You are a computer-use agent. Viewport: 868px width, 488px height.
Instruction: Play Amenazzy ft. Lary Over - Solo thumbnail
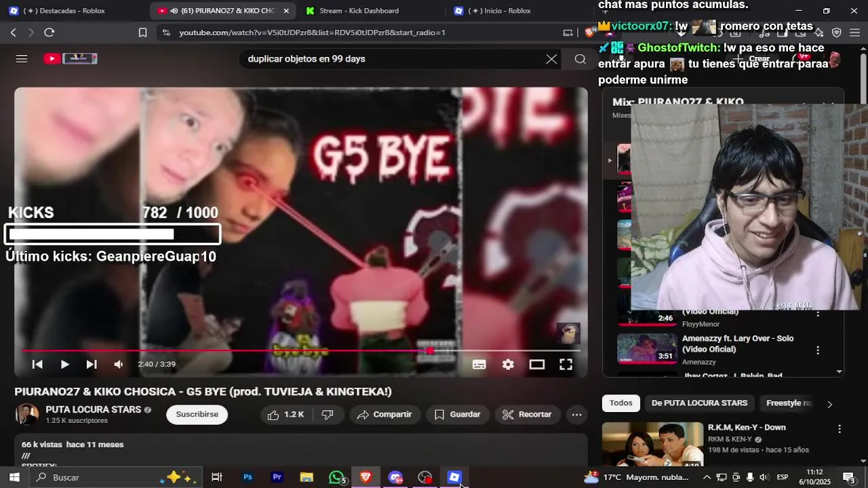click(647, 349)
